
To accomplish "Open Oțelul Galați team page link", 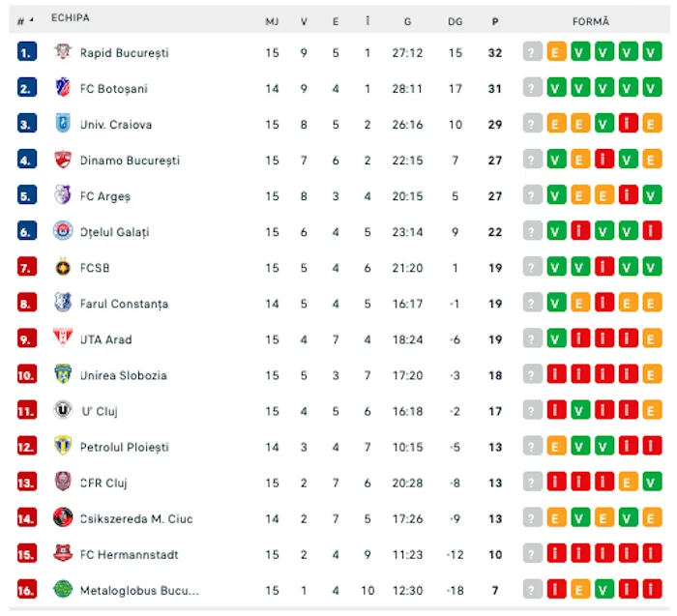I will tap(114, 232).
